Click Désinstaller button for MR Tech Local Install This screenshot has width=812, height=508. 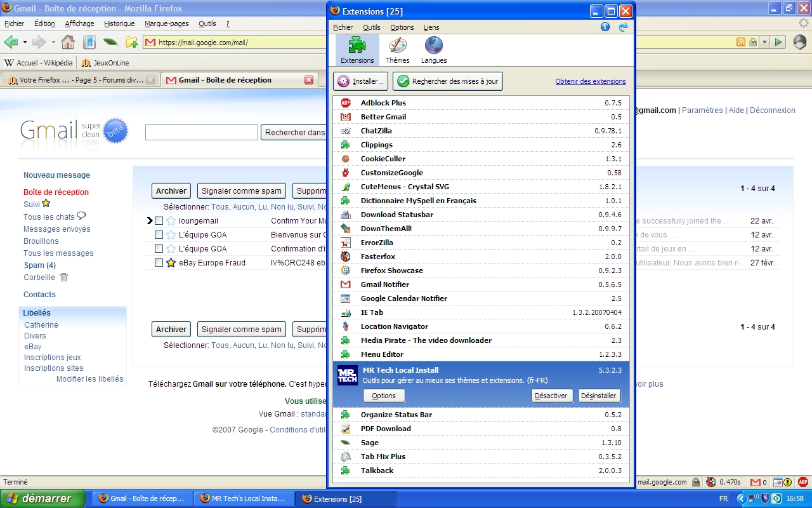(598, 396)
